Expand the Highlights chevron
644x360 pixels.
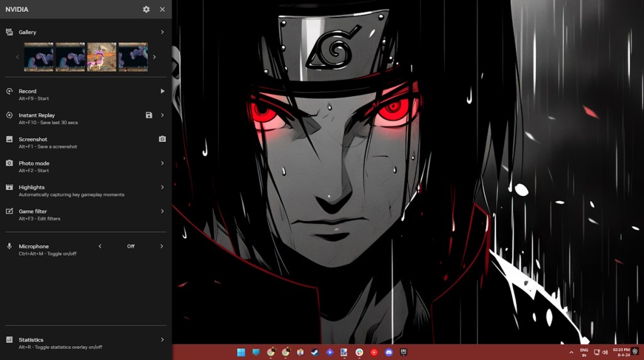162,187
